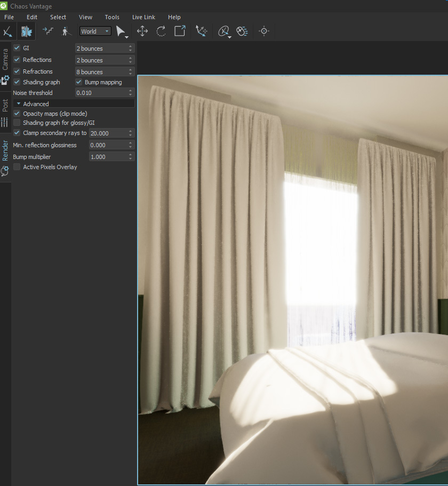Image resolution: width=448 pixels, height=486 pixels.
Task: Increase GI bounces with the up arrow
Action: pyautogui.click(x=131, y=46)
